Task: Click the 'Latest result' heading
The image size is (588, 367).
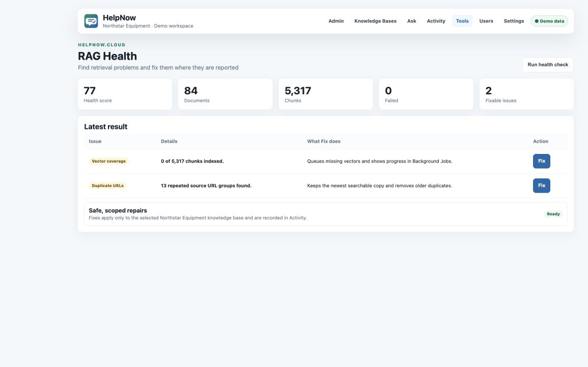Action: coord(106,126)
